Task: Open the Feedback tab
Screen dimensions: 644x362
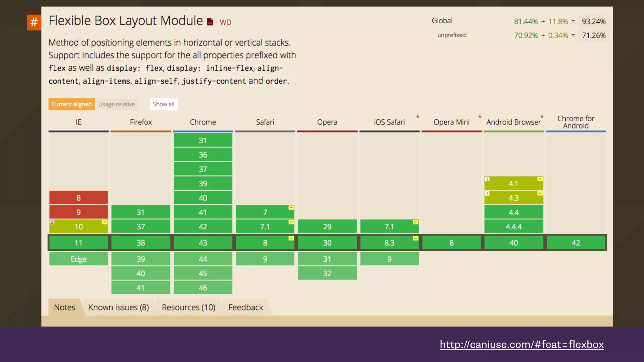Action: tap(246, 307)
